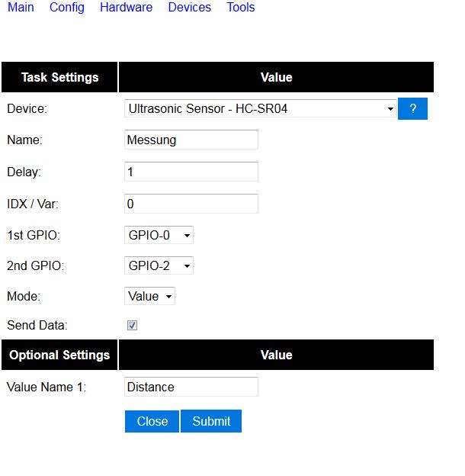Click the Optional Settings header text
Viewport: 465px width, 476px height.
[x=59, y=355]
